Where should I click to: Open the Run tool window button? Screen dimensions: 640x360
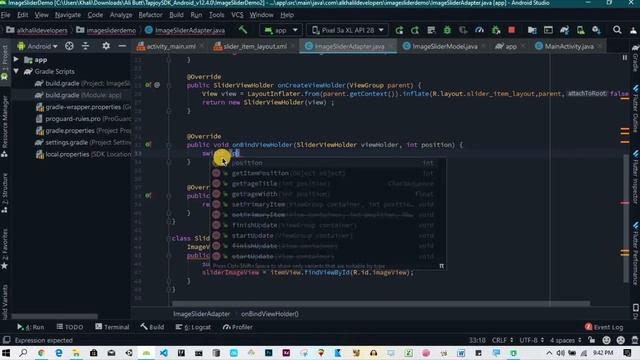coord(31,327)
